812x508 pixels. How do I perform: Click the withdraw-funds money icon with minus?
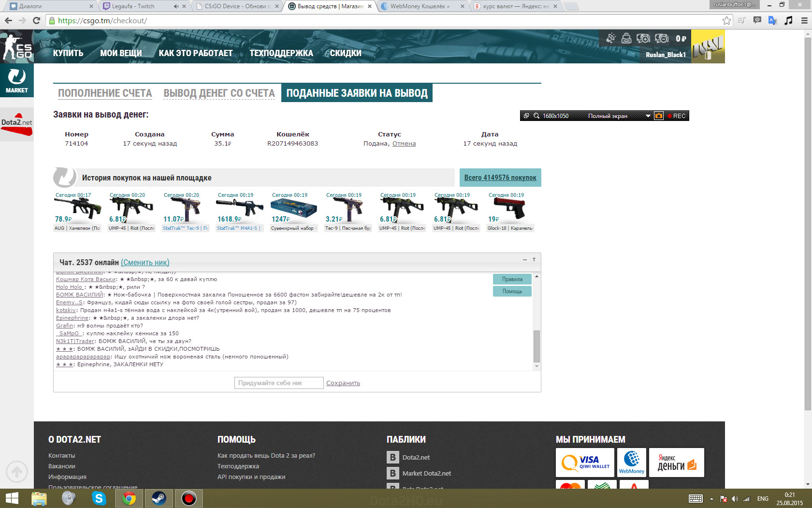(662, 38)
